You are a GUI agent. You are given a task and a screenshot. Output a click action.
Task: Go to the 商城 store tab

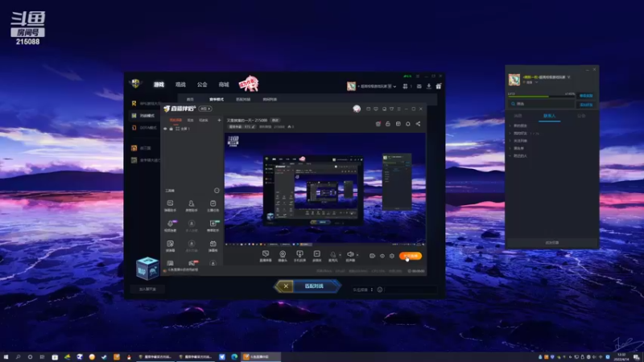click(x=224, y=84)
